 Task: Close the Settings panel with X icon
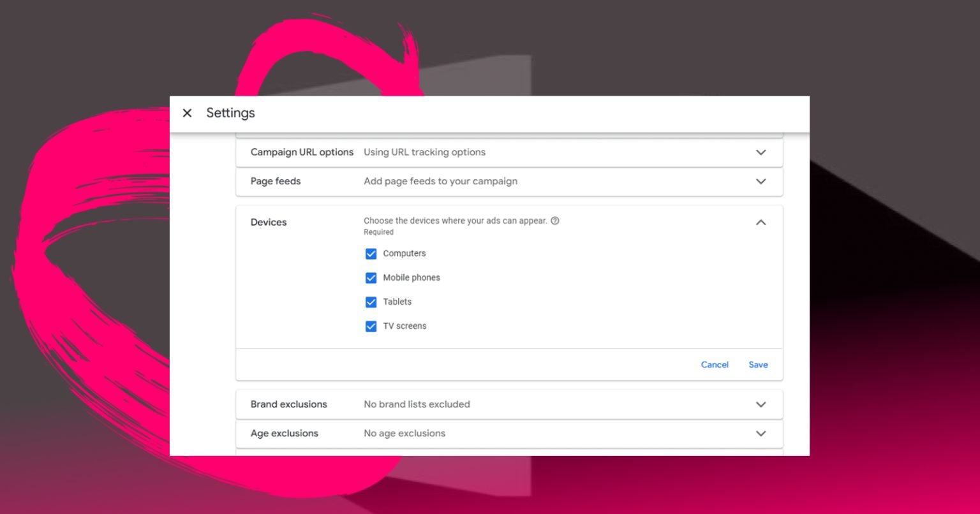coord(187,113)
